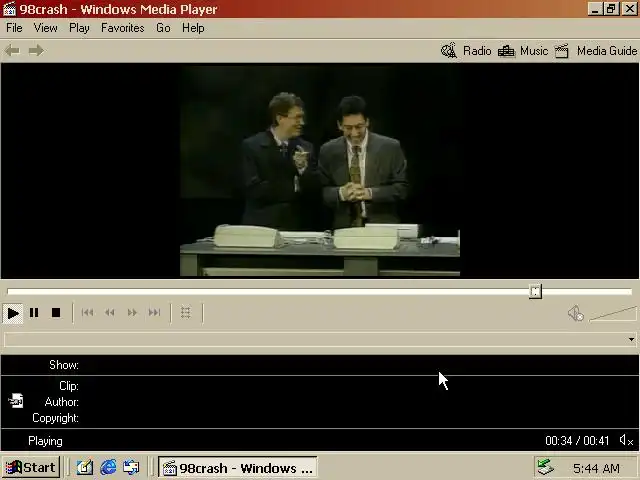Viewport: 640px width, 480px height.
Task: Click the mute indicator in status bar
Action: [x=626, y=440]
